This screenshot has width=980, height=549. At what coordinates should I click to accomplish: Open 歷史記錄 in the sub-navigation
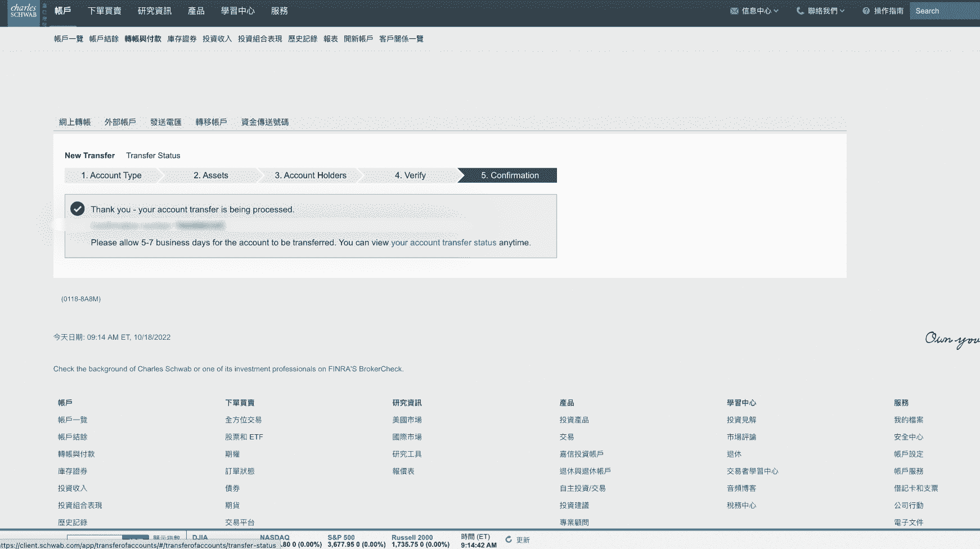(x=302, y=39)
